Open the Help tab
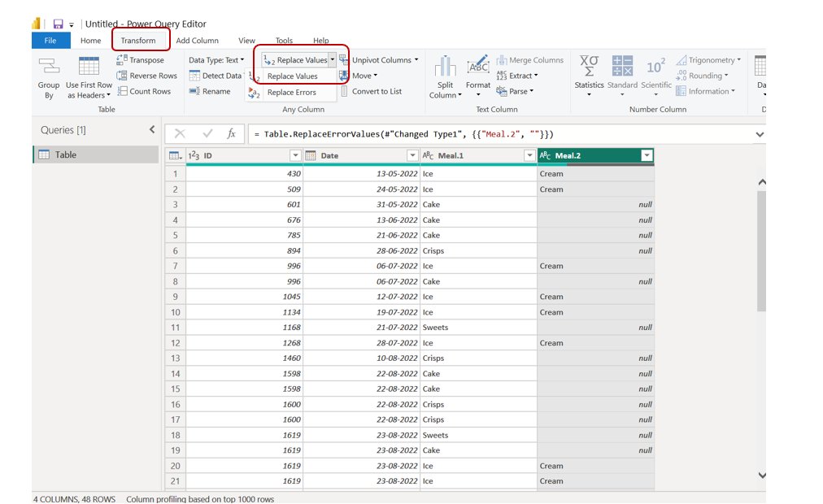 [320, 41]
